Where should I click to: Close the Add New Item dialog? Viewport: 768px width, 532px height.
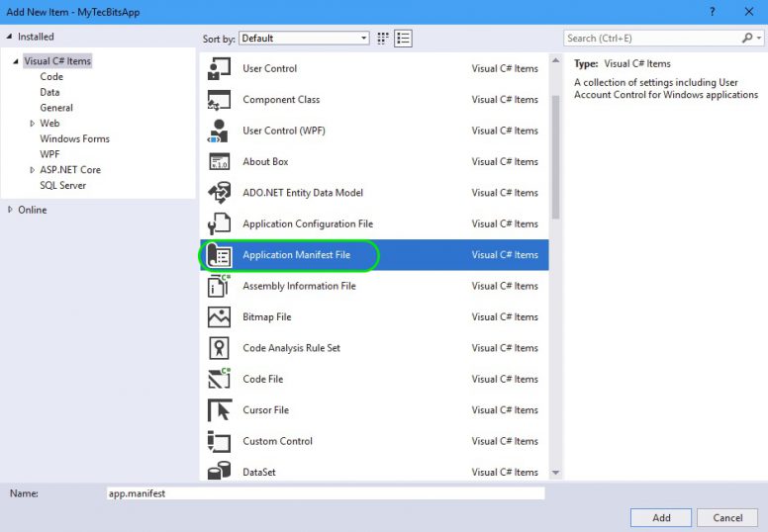point(749,12)
